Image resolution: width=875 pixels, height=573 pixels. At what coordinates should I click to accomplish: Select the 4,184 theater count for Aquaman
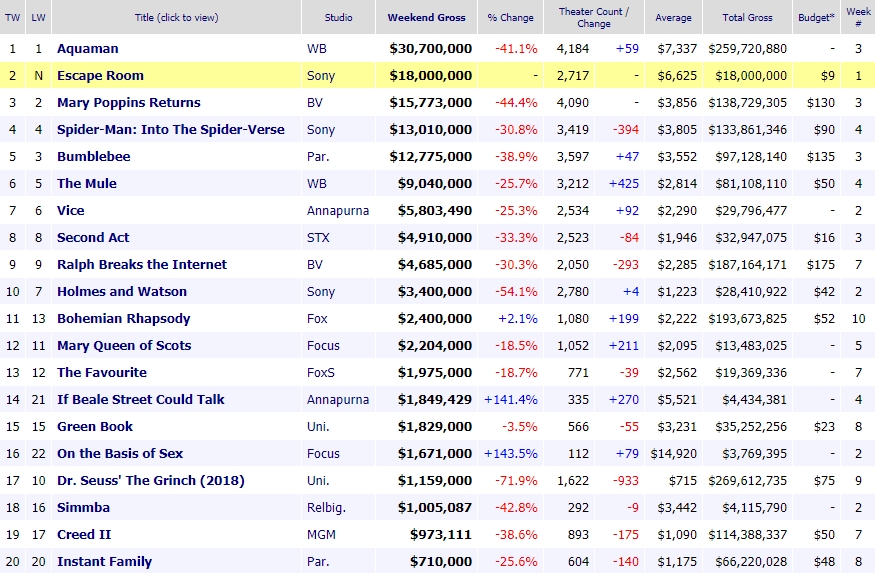pyautogui.click(x=573, y=49)
